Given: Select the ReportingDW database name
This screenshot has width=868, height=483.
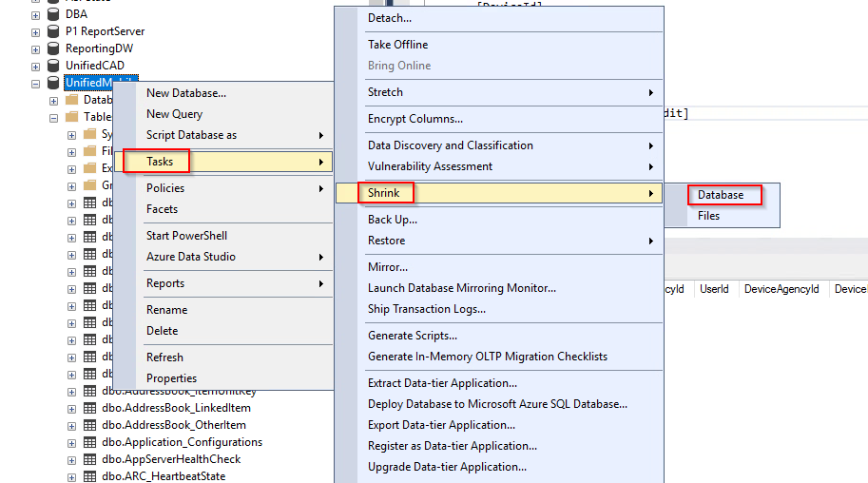Looking at the screenshot, I should coord(99,48).
